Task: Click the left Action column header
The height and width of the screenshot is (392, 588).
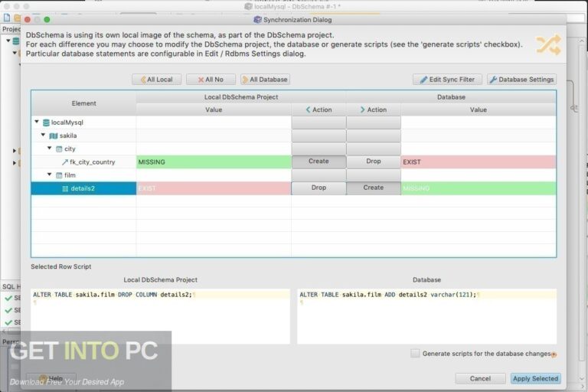Action: coord(318,109)
